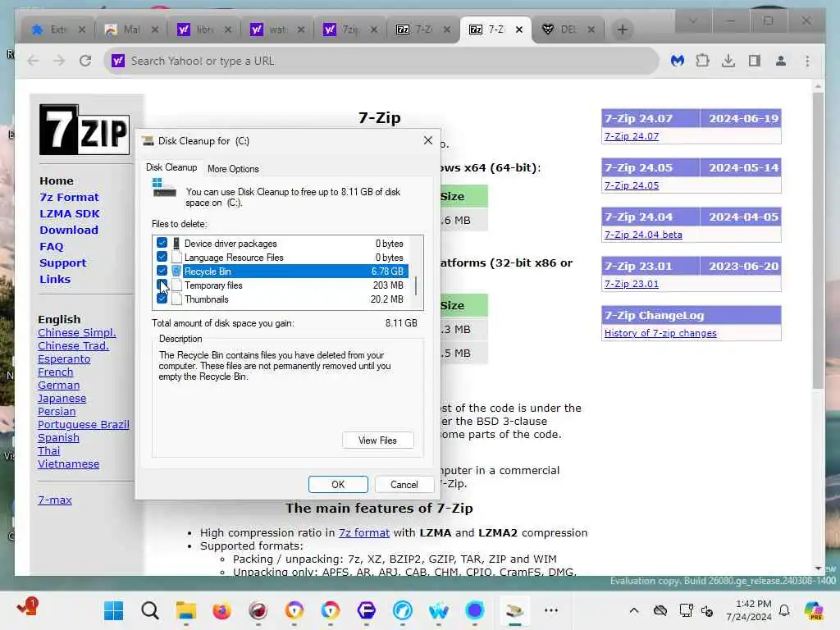Cancel the Disk Cleanup dialog
Image resolution: width=840 pixels, height=630 pixels.
(404, 484)
